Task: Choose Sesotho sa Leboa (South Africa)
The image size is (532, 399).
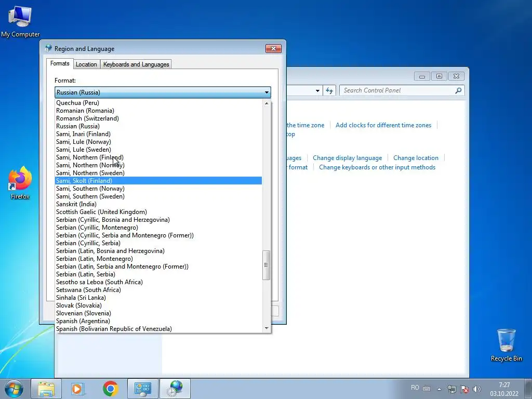Action: pyautogui.click(x=158, y=282)
